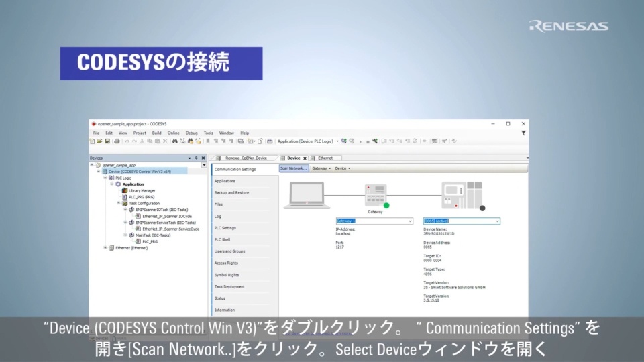
Task: Open the editor tab list dropdown arrow
Action: 527,158
